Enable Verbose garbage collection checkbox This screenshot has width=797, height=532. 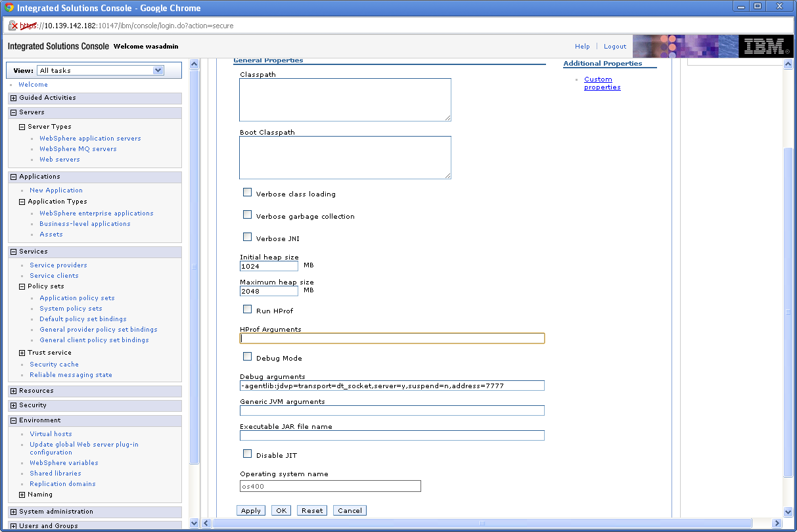(x=248, y=215)
